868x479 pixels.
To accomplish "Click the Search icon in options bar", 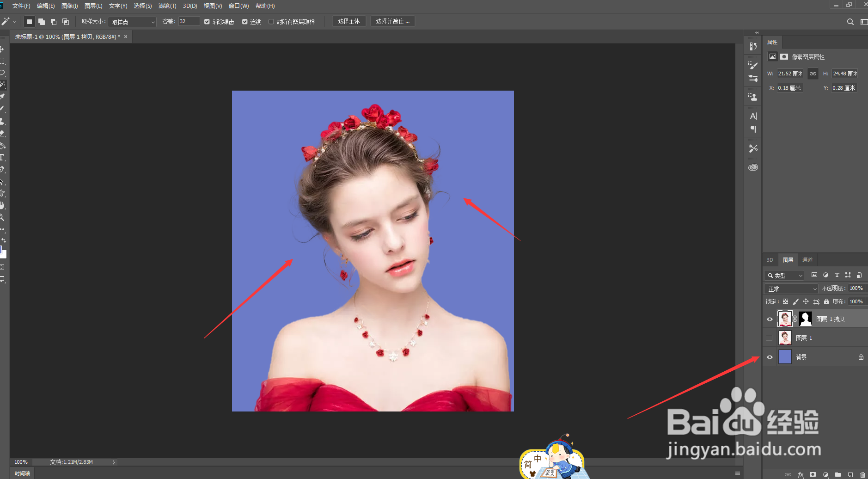I will [850, 22].
